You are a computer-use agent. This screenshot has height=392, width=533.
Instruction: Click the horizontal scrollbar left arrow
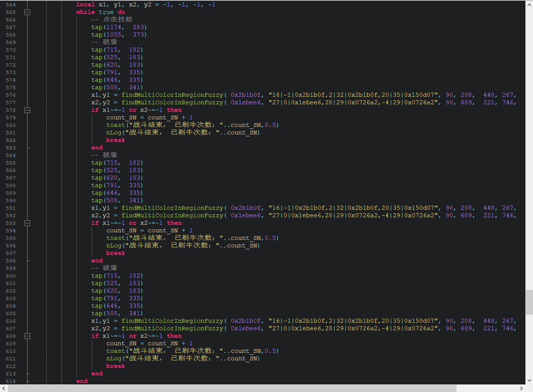coord(4,388)
